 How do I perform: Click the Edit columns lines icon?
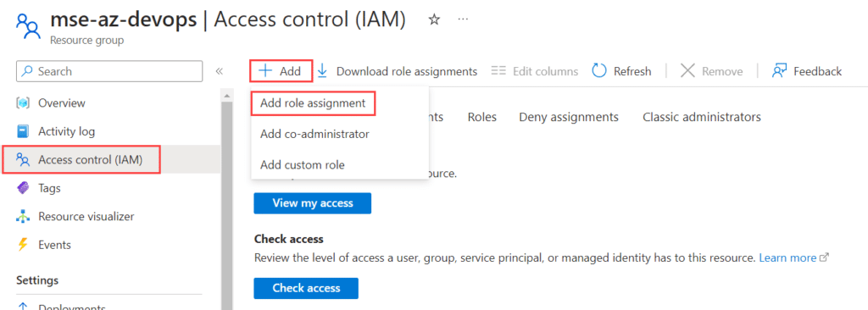pos(498,71)
